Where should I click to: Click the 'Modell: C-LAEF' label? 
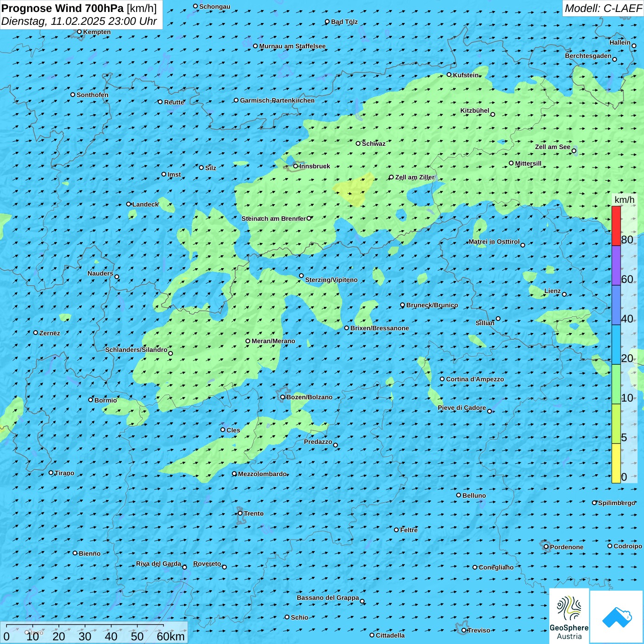[603, 8]
